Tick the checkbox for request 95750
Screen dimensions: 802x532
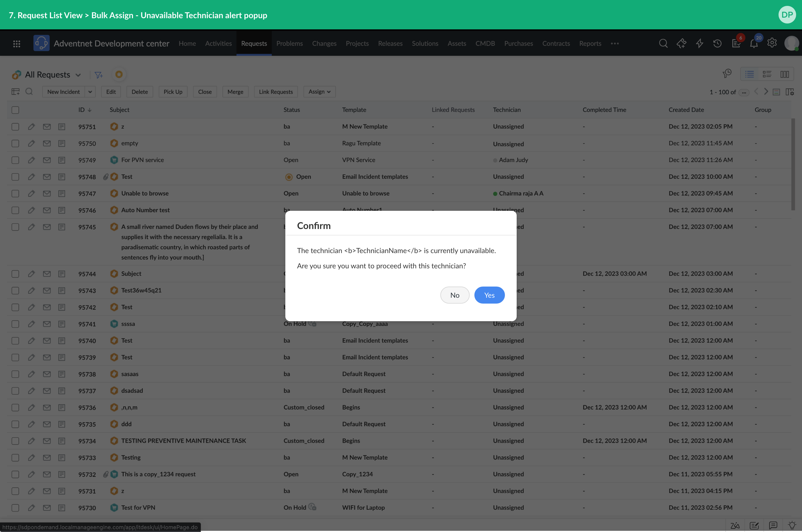click(x=15, y=144)
